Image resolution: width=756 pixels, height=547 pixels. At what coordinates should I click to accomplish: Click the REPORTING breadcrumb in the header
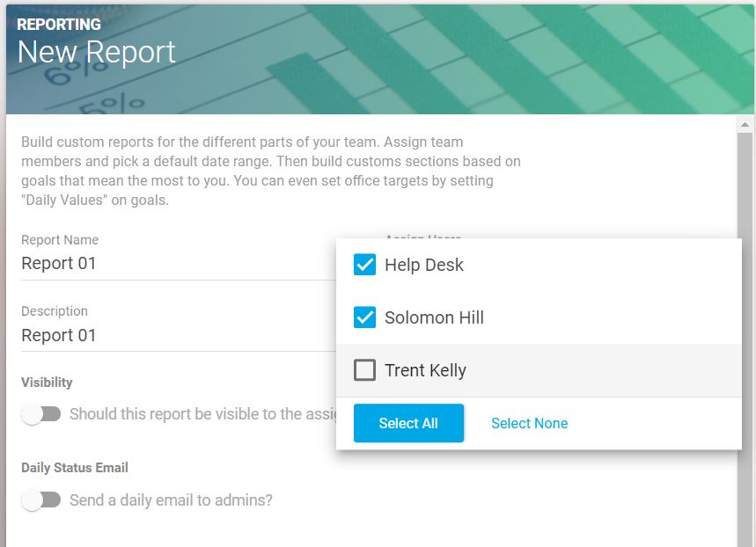click(59, 24)
